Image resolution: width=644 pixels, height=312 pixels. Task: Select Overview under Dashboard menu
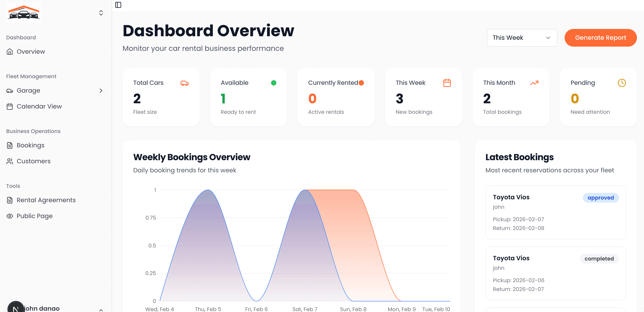pos(31,51)
